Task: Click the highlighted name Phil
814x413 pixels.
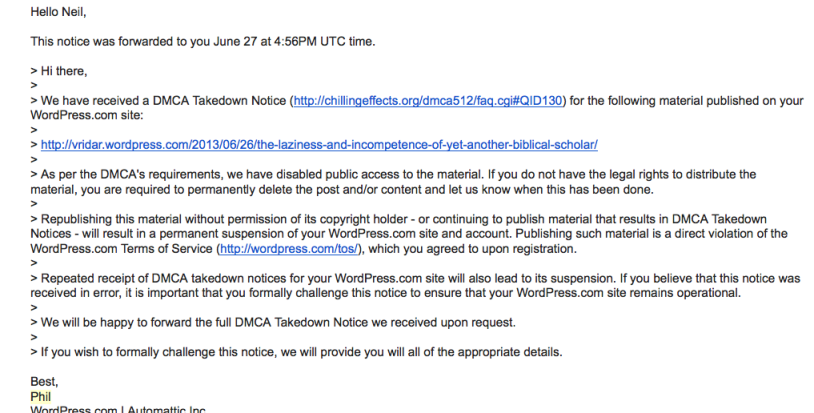Action: point(40,397)
